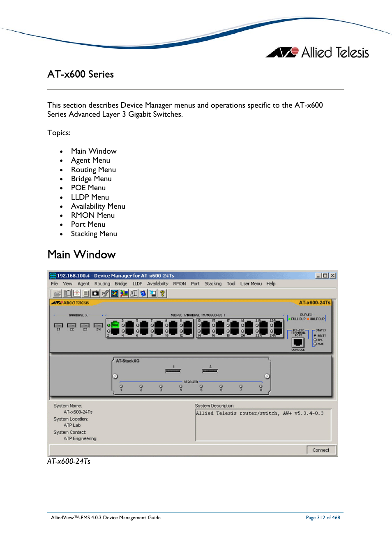Click the red grid toolbar icon
Viewport: 392px width, 555px height.
[x=76, y=293]
